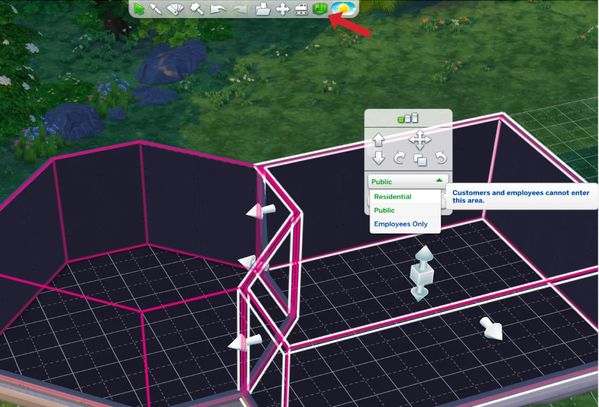Image resolution: width=599 pixels, height=407 pixels.
Task: Click the wall height selector in the room panel
Action: tap(408, 118)
